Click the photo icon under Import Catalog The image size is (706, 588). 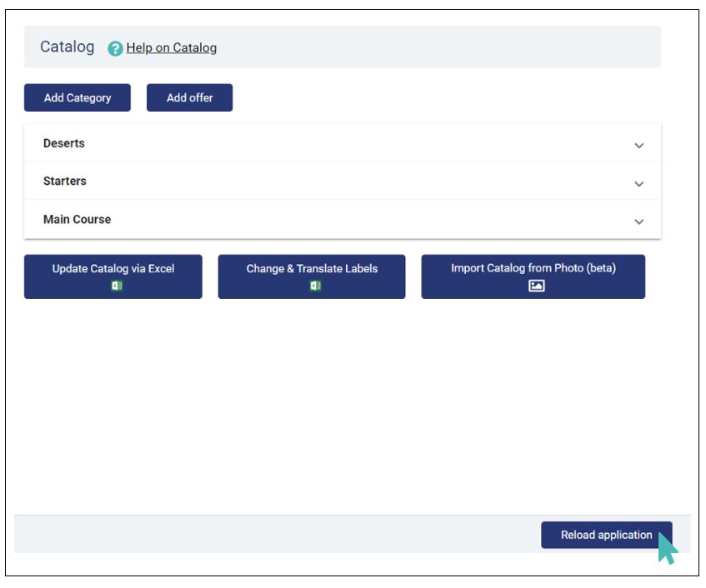[536, 286]
